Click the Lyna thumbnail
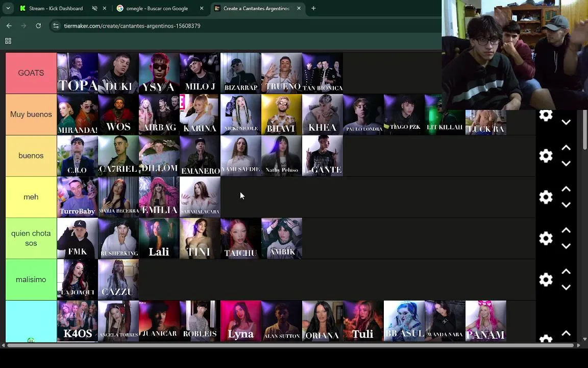The image size is (588, 368). pos(241,320)
